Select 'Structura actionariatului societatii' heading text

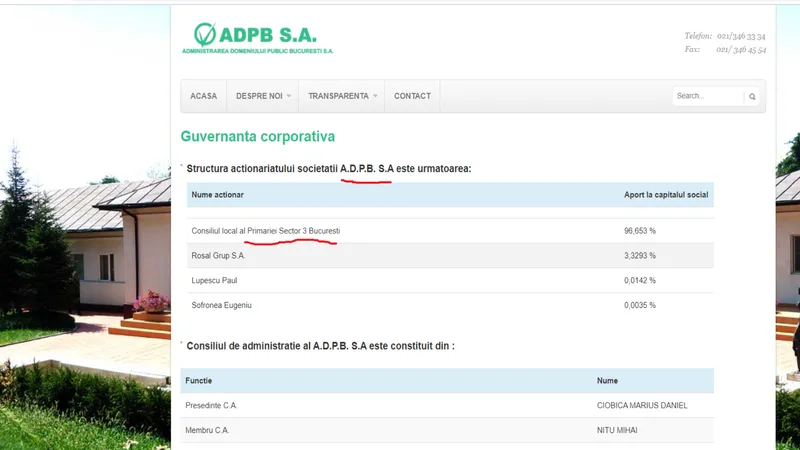point(262,168)
